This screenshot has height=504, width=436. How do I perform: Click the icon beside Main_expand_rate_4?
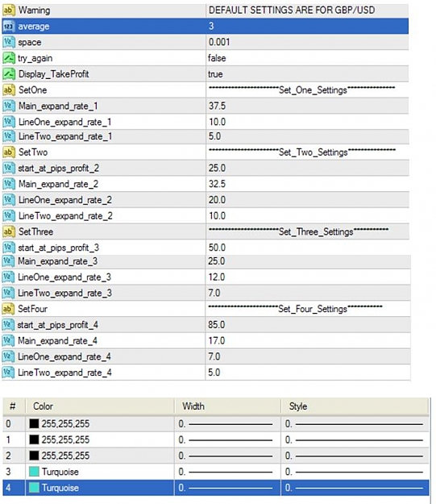8,341
